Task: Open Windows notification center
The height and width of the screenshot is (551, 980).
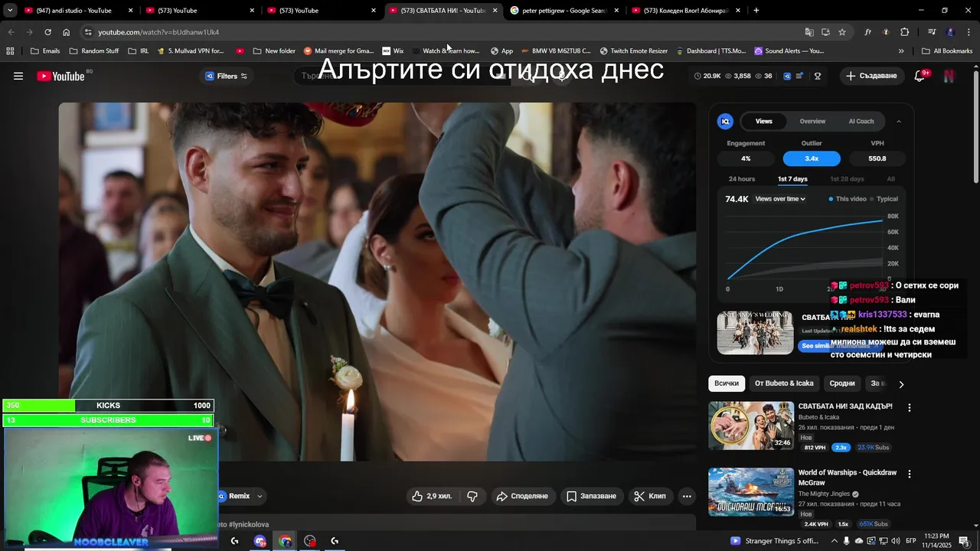Action: [964, 541]
